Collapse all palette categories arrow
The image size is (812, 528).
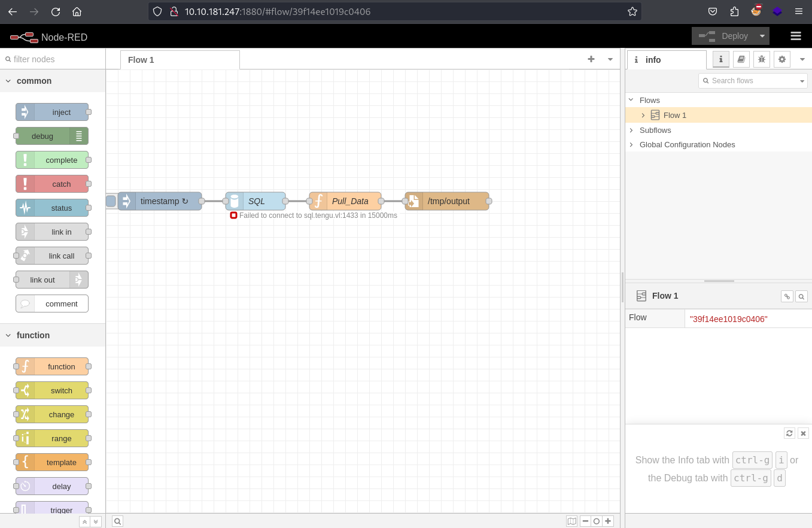point(84,521)
